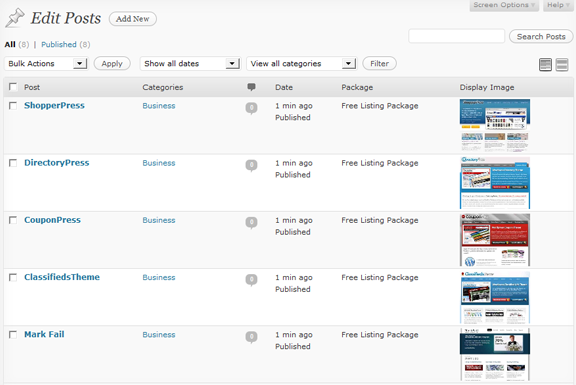The height and width of the screenshot is (385, 576).
Task: Check the DirectoryPress post checkbox
Action: 13,163
